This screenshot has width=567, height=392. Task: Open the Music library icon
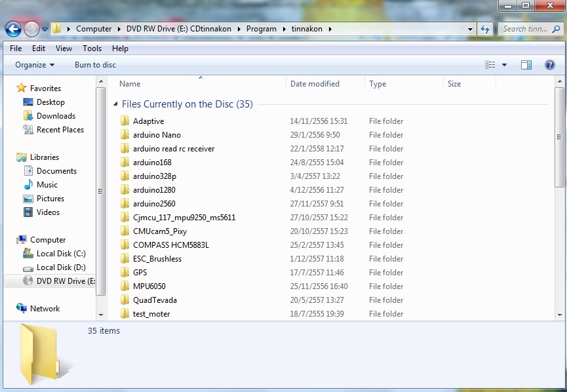coord(28,185)
